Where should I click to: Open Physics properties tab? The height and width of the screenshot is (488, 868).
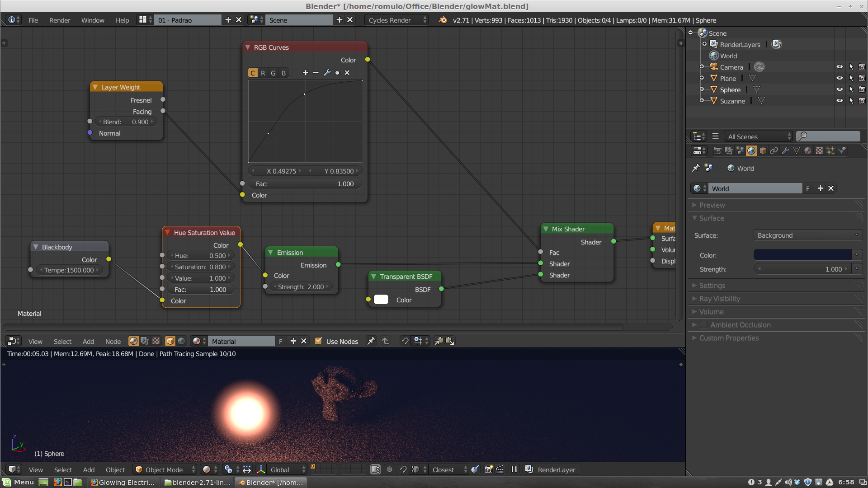pos(842,151)
